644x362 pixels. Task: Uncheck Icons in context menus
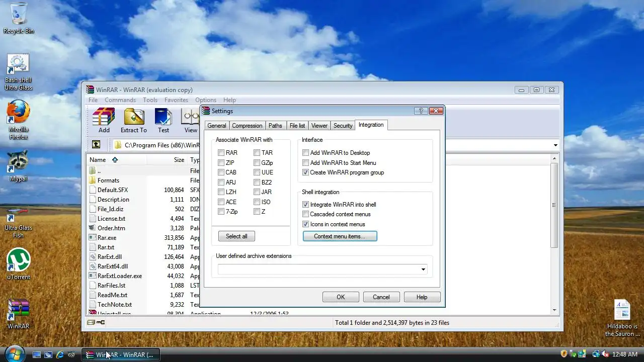[x=305, y=224]
